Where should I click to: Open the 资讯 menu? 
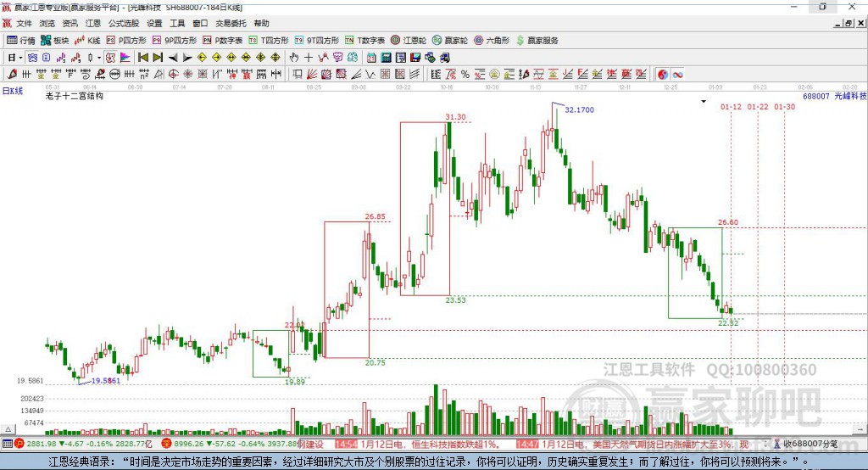(70, 23)
